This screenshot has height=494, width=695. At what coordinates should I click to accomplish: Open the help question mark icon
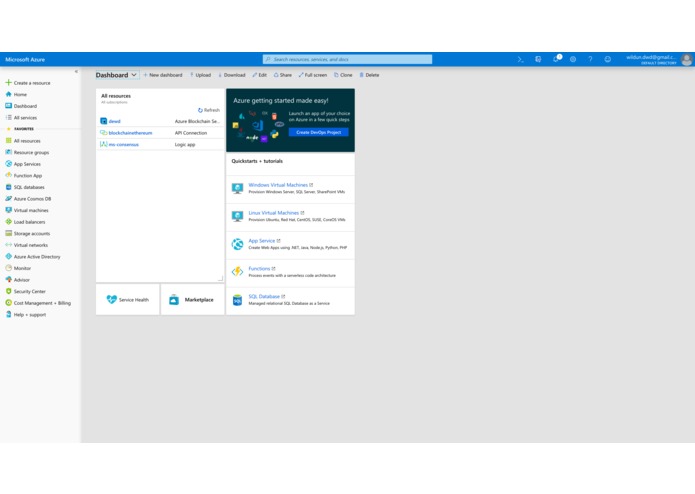tap(590, 59)
